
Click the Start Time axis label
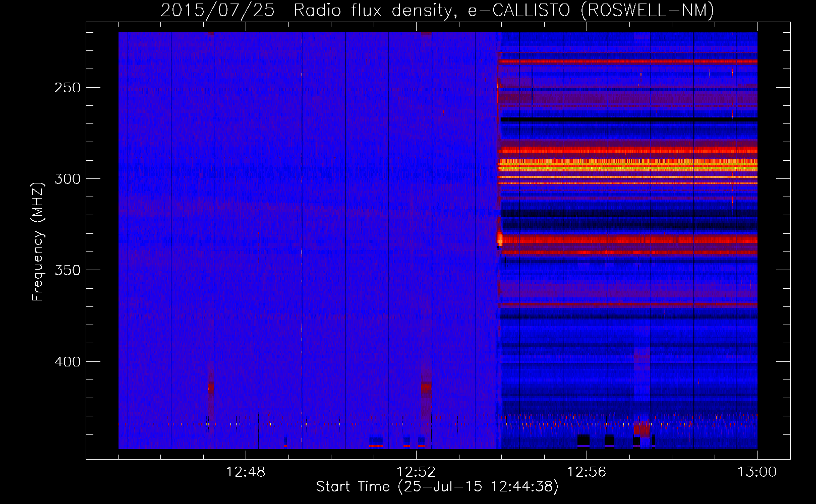(x=437, y=487)
